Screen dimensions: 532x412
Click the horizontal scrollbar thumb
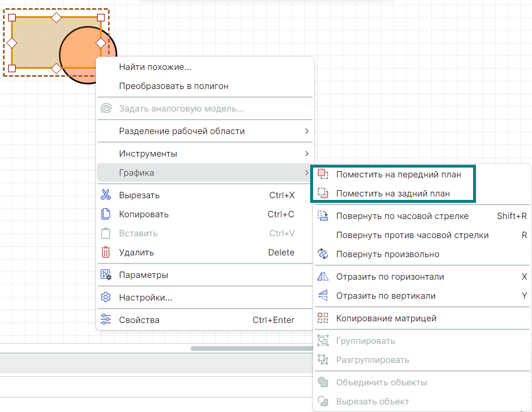251,348
